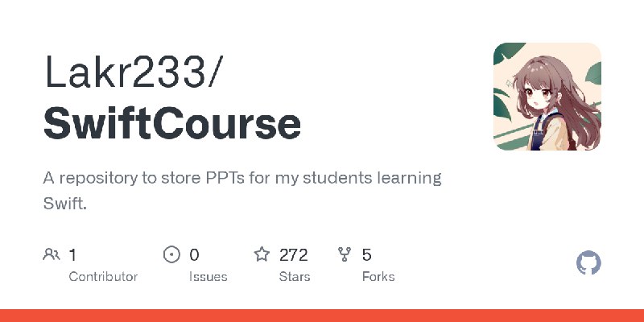
Task: Click the red language bar at bottom
Action: coord(322,316)
